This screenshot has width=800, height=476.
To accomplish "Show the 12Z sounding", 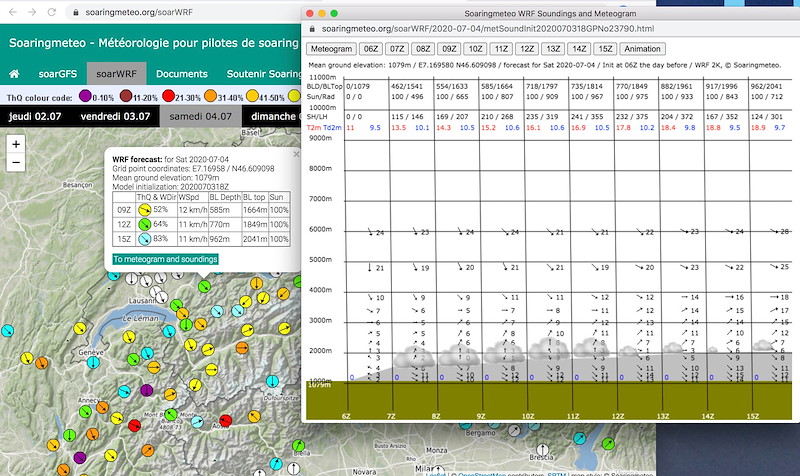I will point(527,49).
